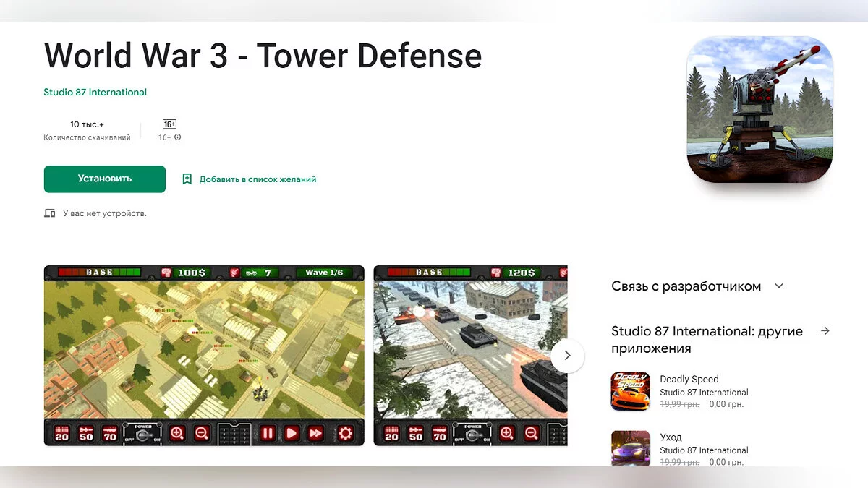Open Studio 87 International developer link
Viewport: 868px width, 488px height.
pos(95,92)
